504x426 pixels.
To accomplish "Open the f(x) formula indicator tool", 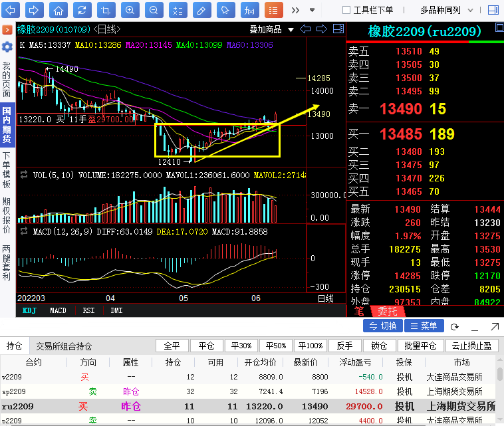I will point(249,10).
